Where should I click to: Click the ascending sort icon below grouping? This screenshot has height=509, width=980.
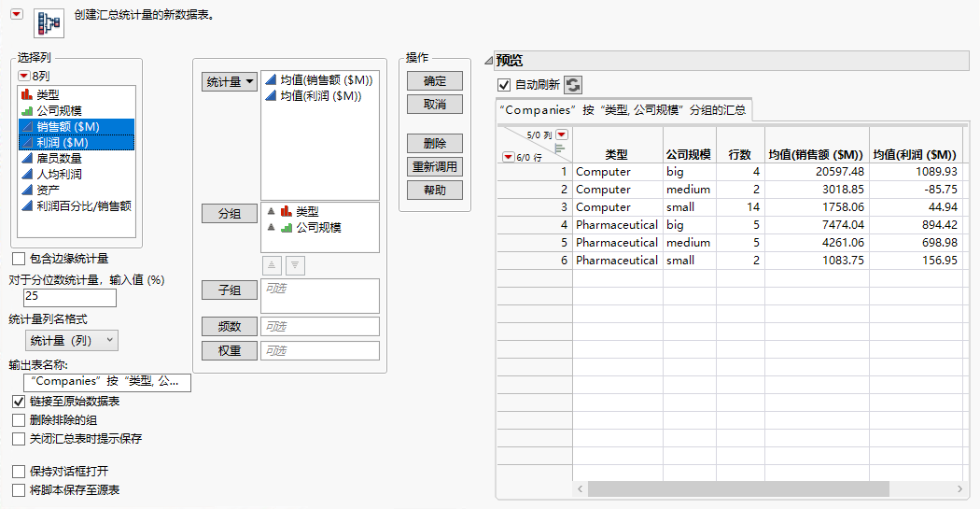tap(272, 266)
